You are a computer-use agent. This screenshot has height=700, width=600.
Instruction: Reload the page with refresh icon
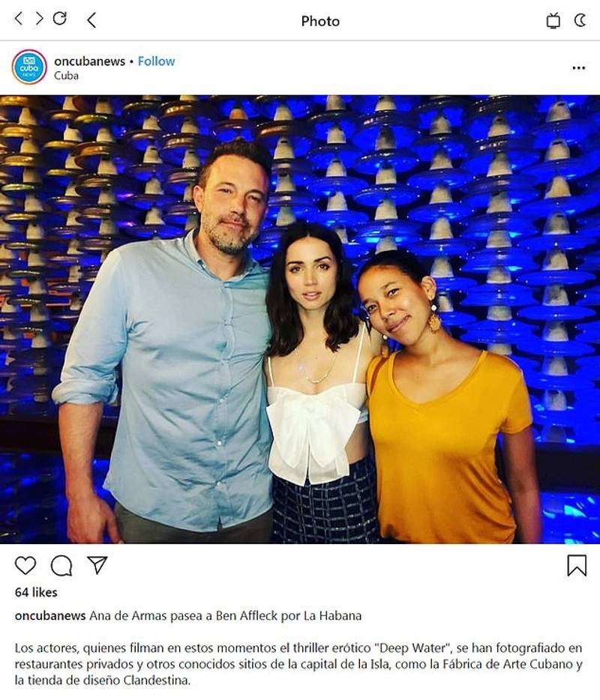point(60,18)
